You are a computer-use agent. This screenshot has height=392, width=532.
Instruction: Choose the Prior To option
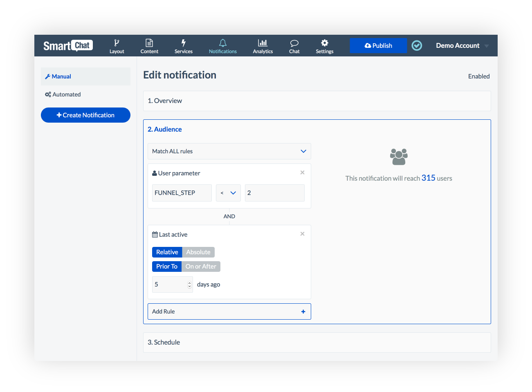tap(166, 267)
